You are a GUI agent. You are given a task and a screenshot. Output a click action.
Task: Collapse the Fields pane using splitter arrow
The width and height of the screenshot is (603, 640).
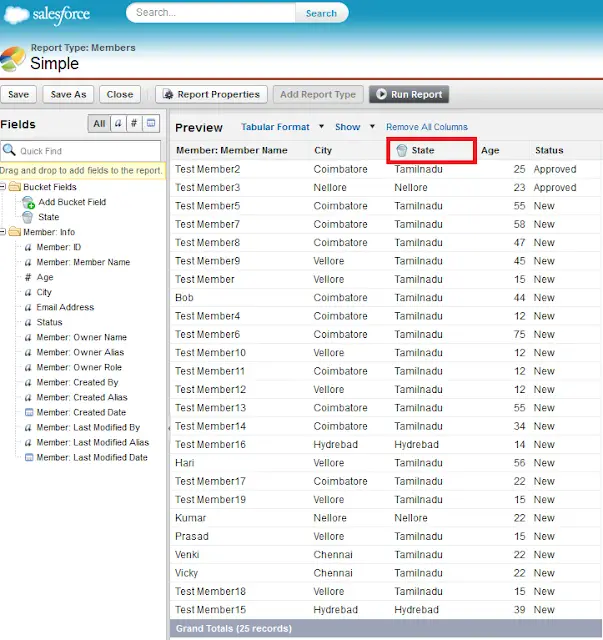pos(169,428)
